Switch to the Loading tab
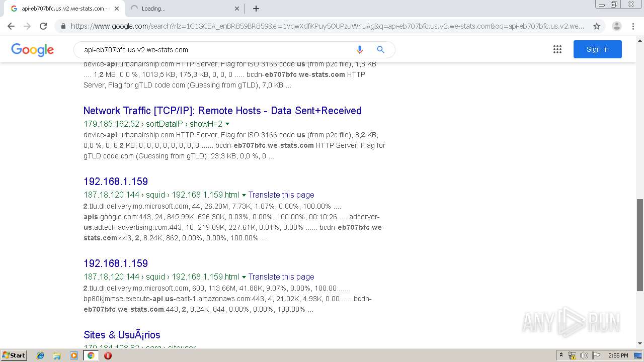Screen dimensions: 644x362 [185, 9]
